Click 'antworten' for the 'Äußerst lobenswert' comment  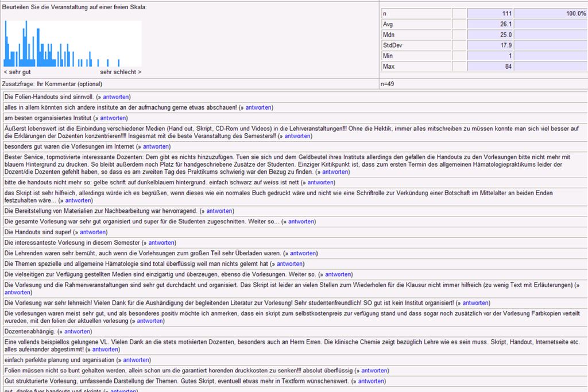(x=297, y=136)
